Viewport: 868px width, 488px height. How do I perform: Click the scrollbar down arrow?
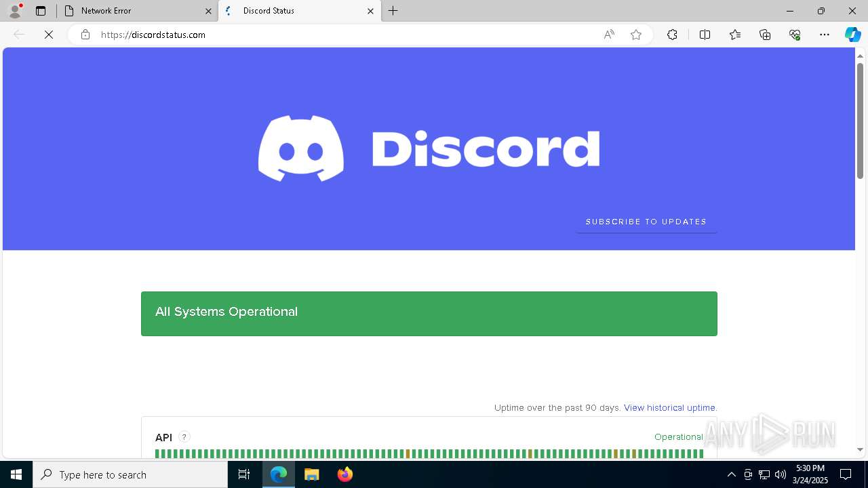(x=860, y=449)
